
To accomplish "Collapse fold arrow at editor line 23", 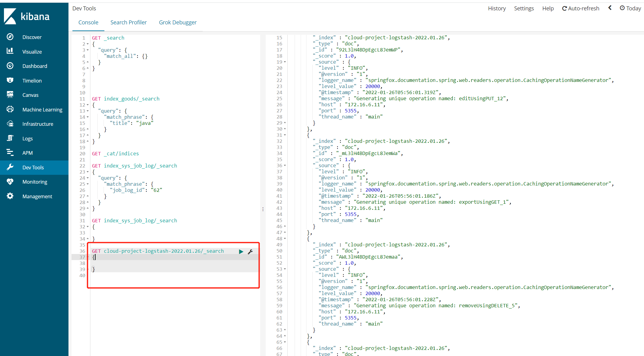I will pos(88,172).
